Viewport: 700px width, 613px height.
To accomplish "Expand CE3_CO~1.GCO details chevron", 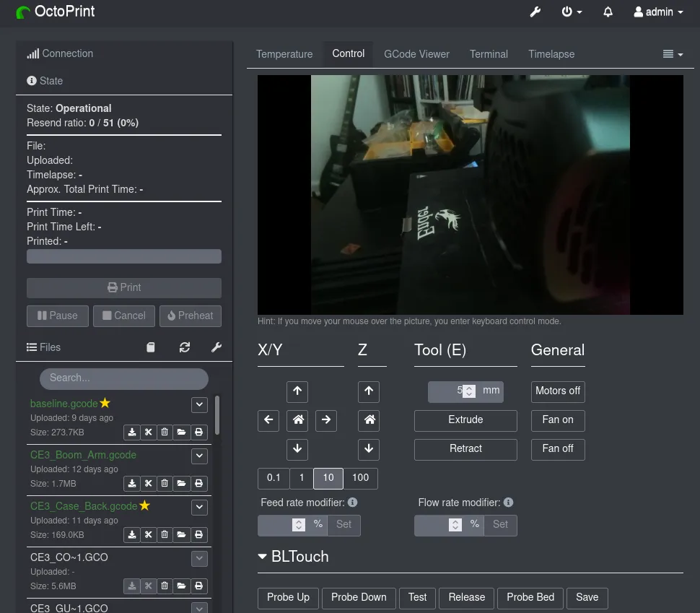I will (199, 559).
